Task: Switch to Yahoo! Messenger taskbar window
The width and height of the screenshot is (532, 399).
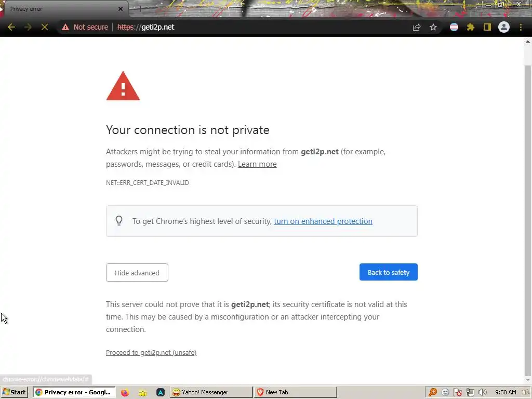Action: coord(211,392)
